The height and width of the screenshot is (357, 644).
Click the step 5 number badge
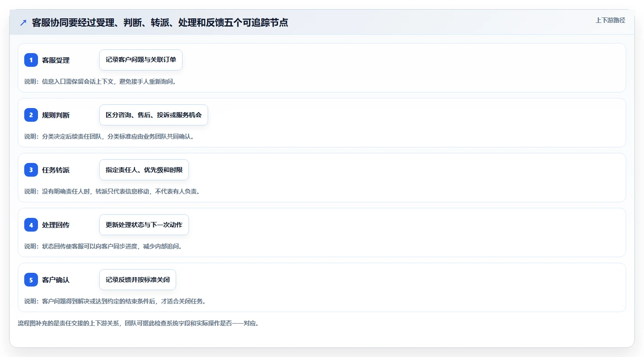click(31, 280)
